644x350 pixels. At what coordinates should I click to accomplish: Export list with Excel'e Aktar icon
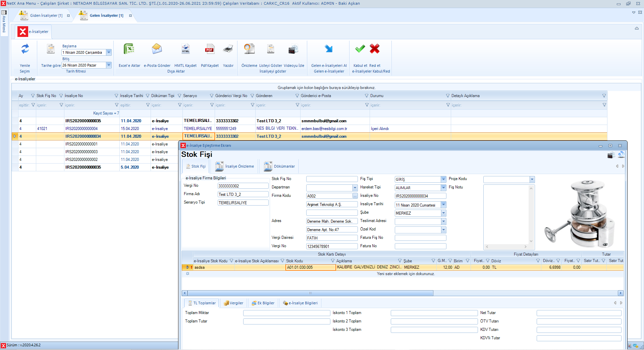[129, 49]
